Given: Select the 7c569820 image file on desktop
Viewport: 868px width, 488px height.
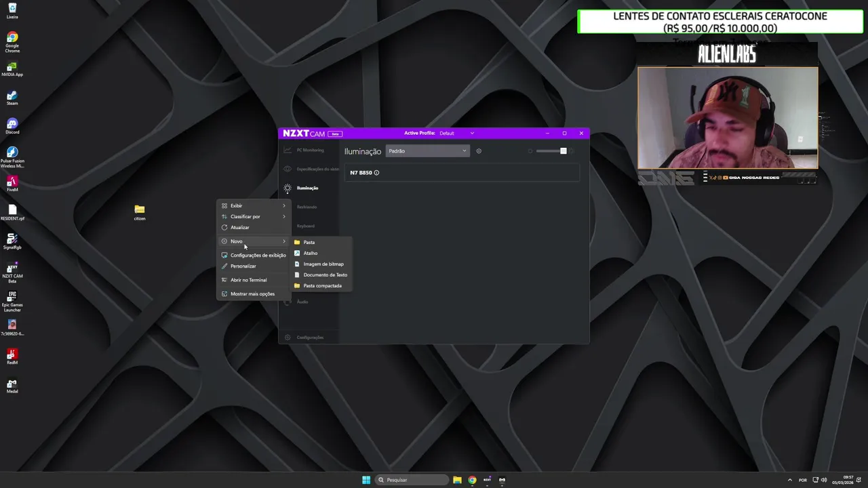Looking at the screenshot, I should click(x=12, y=328).
